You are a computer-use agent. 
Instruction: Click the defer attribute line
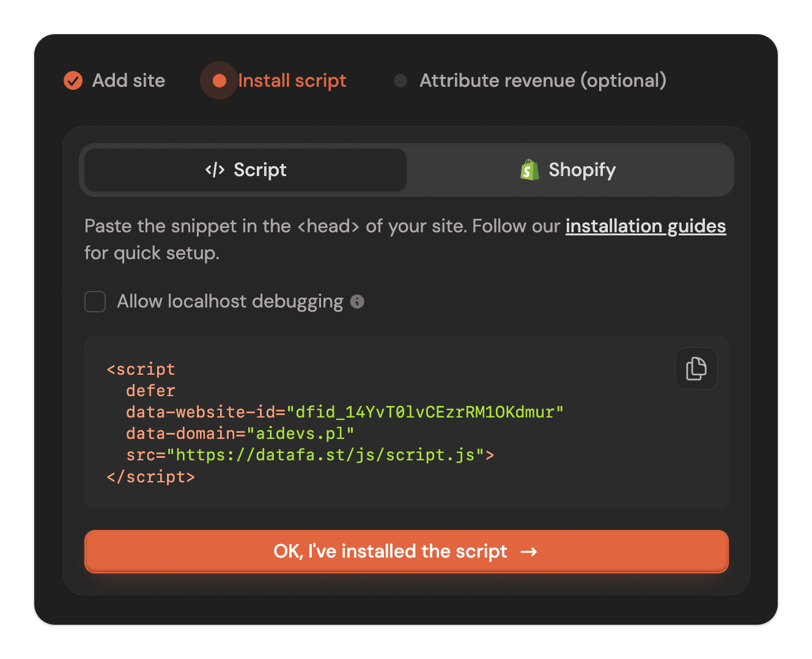[150, 391]
